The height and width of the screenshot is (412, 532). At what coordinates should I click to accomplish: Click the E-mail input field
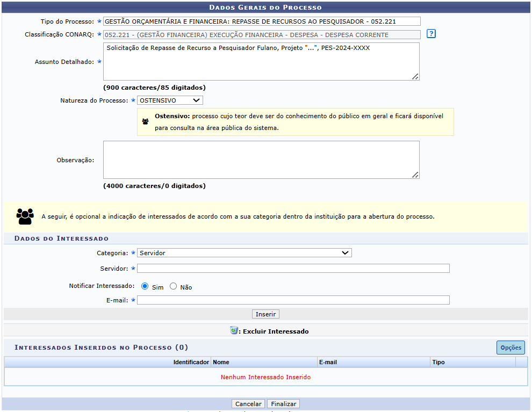pos(293,300)
